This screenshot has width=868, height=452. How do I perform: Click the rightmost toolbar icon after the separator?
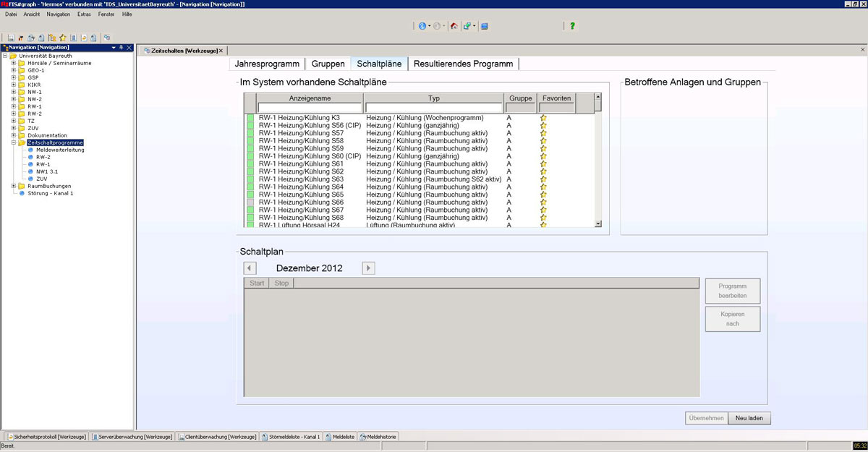click(107, 38)
